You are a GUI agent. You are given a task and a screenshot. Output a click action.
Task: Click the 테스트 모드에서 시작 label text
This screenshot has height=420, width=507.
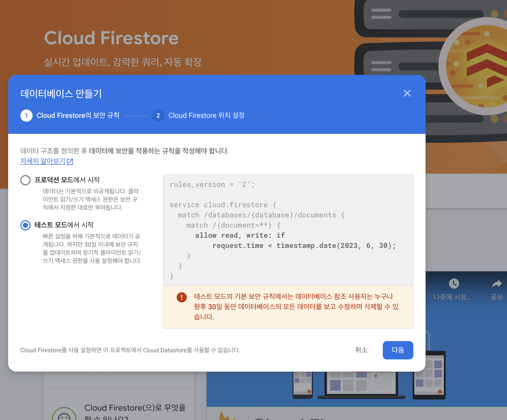(x=64, y=225)
